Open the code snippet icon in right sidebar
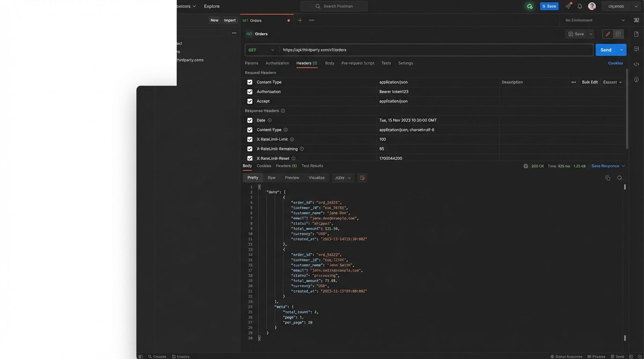 click(x=637, y=64)
